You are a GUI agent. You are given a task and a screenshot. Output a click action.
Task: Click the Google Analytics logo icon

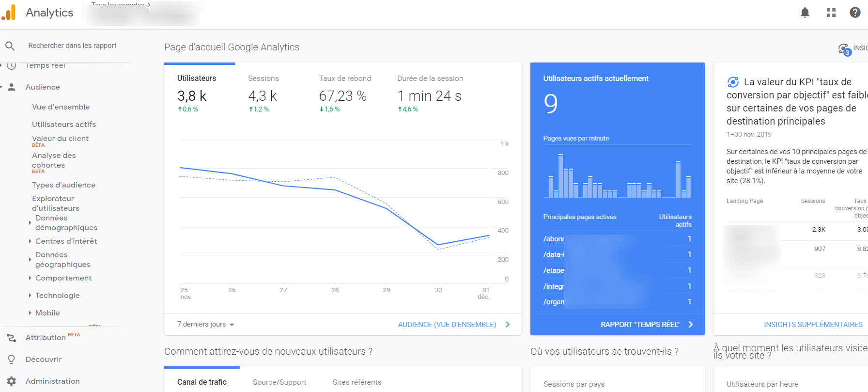[x=9, y=12]
